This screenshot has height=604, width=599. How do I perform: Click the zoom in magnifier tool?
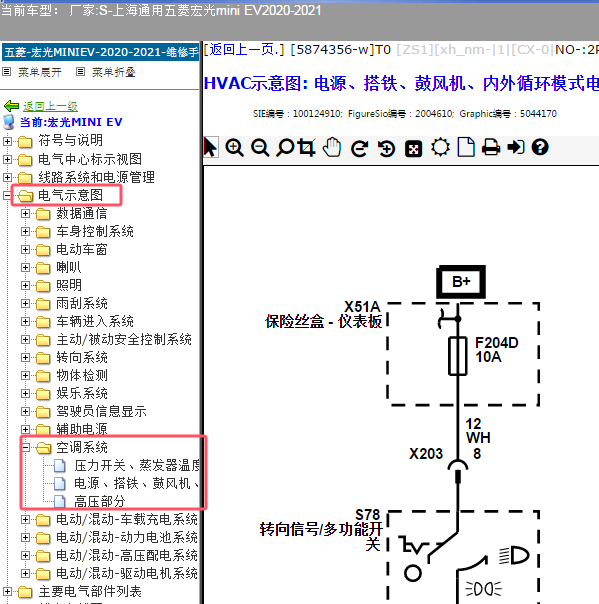coord(234,148)
